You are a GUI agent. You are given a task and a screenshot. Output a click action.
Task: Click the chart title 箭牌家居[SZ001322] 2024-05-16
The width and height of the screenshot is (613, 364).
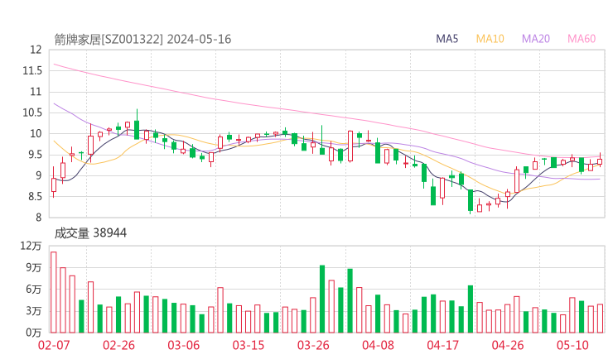point(142,39)
